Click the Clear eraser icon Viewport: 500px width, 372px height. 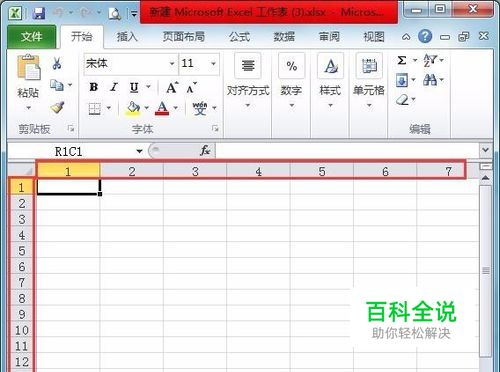pos(403,99)
